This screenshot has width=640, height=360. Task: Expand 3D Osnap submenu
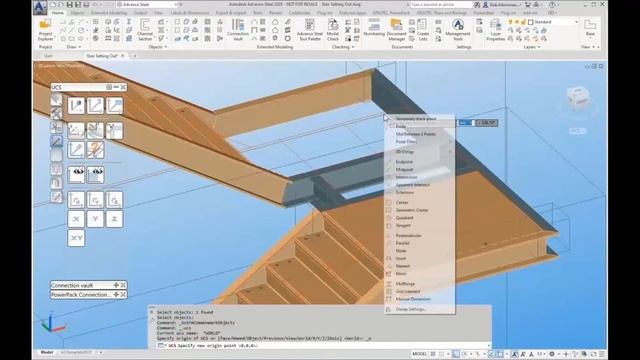coord(420,151)
